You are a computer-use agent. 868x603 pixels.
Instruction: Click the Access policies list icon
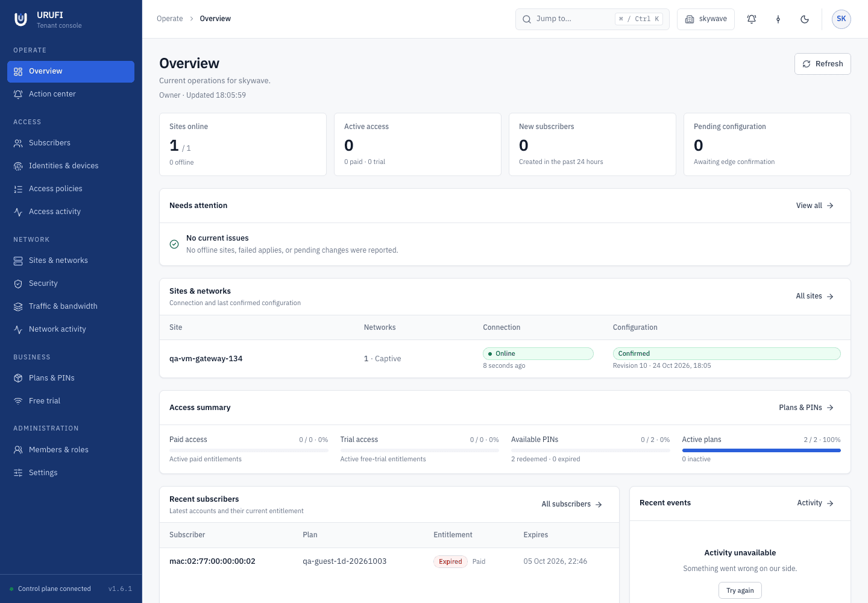18,189
